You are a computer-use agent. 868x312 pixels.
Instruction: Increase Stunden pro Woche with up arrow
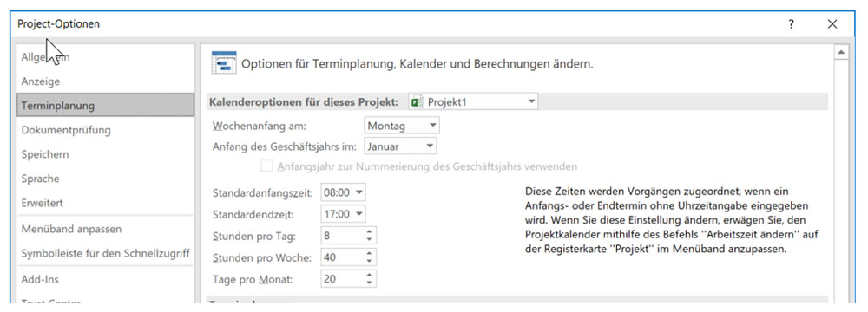tap(369, 253)
